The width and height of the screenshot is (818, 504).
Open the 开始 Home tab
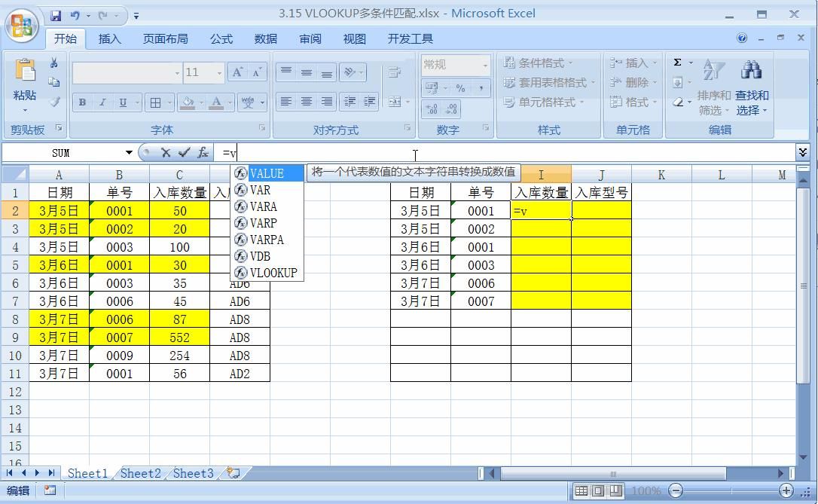click(x=66, y=38)
